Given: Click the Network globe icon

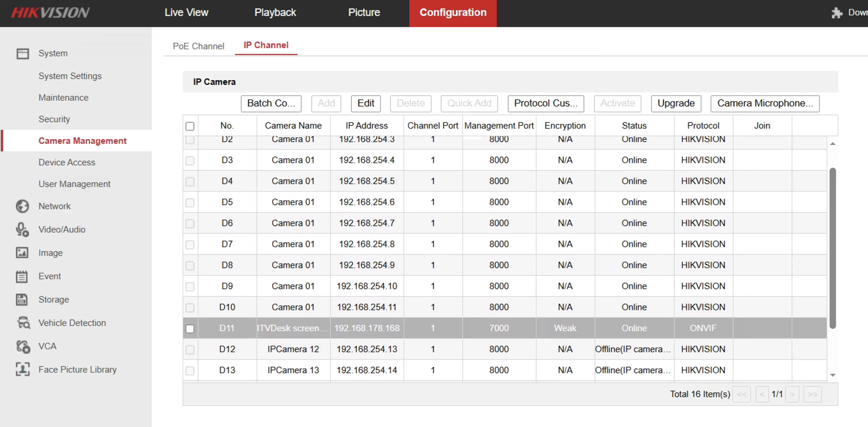Looking at the screenshot, I should (23, 206).
